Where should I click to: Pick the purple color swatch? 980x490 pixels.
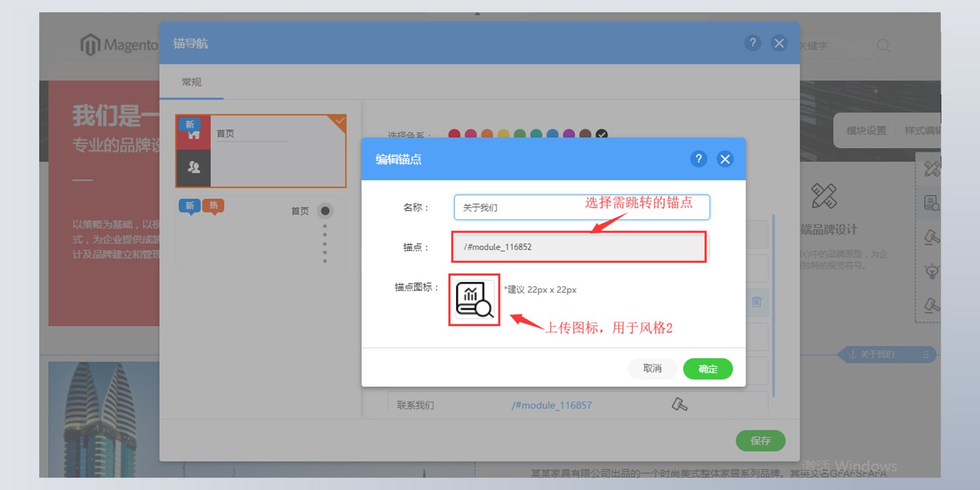tap(569, 134)
